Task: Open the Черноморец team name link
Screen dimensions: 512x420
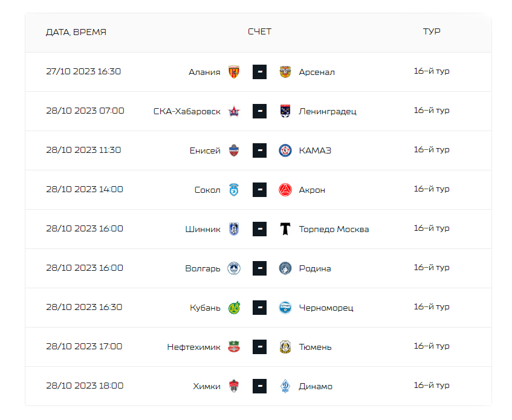Action: tap(326, 308)
